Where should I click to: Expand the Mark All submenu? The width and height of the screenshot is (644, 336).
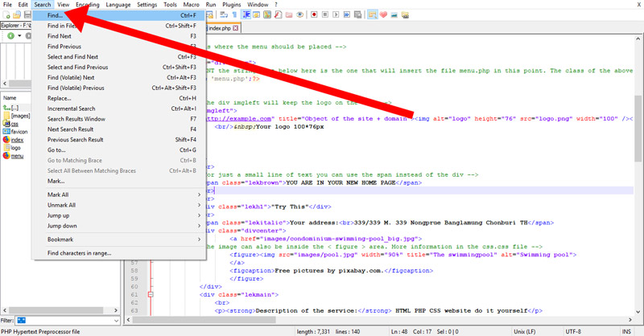118,195
